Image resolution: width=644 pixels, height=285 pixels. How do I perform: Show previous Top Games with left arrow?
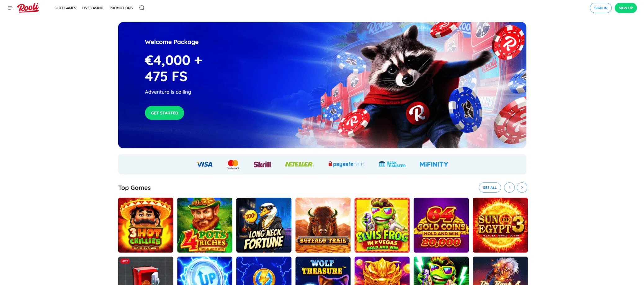(509, 187)
